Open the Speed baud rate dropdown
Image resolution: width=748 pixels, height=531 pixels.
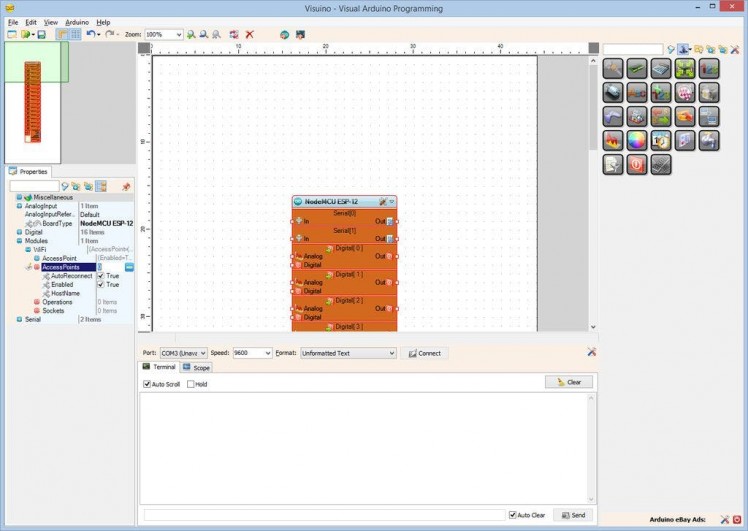point(267,353)
